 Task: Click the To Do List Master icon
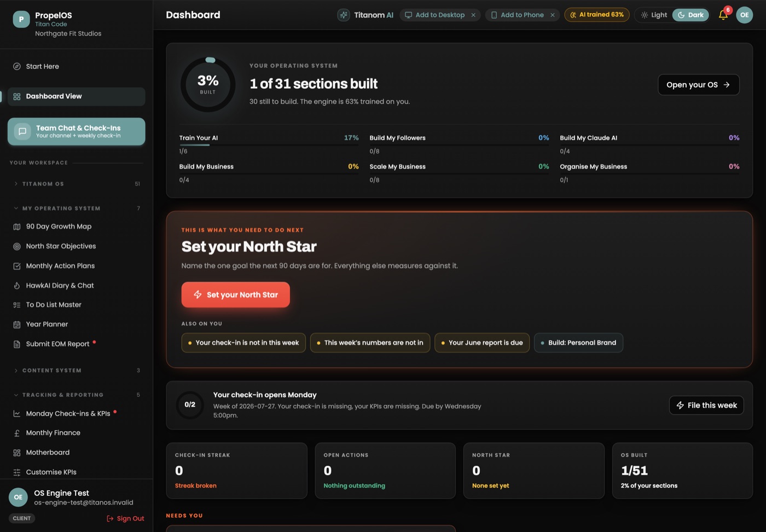pos(17,305)
